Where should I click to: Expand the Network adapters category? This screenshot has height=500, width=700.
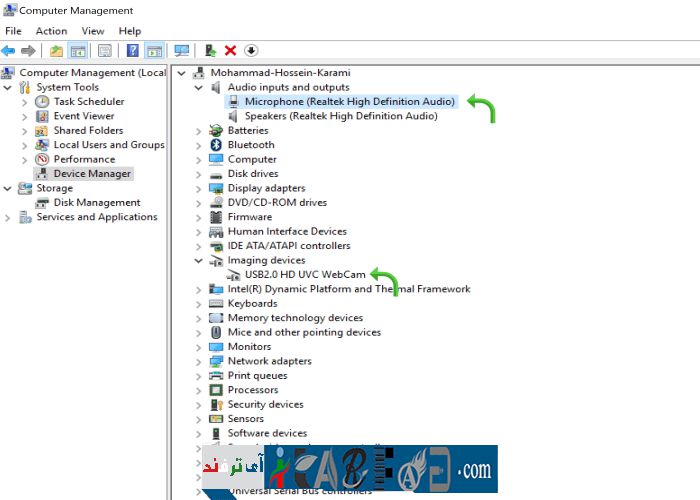198,361
